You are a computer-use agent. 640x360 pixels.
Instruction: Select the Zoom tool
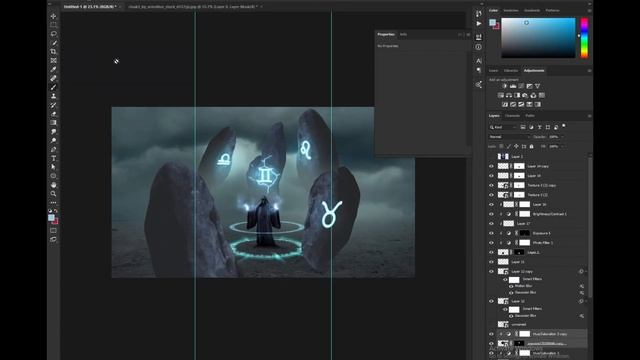tap(53, 194)
